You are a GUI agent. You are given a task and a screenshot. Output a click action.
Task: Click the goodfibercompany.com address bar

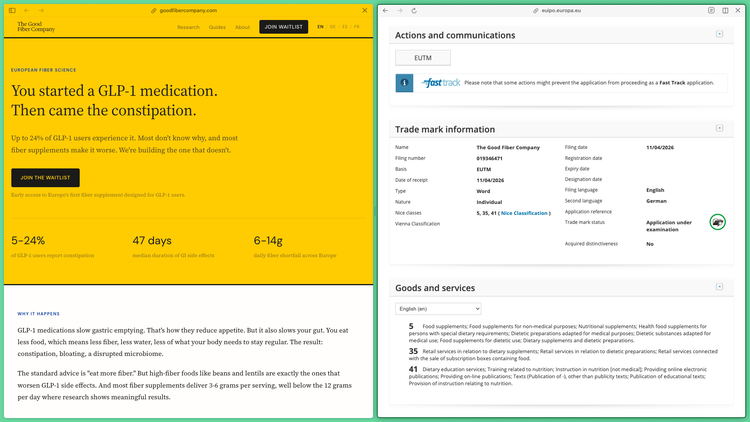(x=184, y=10)
